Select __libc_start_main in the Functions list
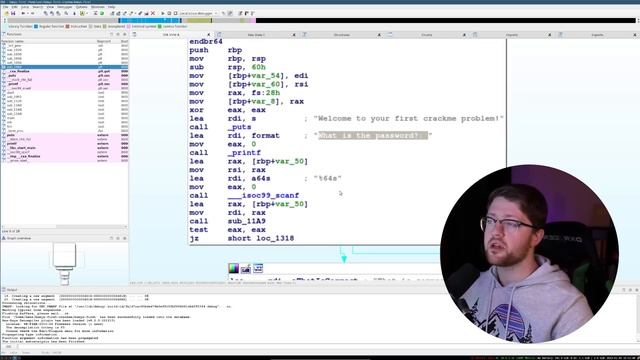The image size is (640, 360). click(64, 148)
